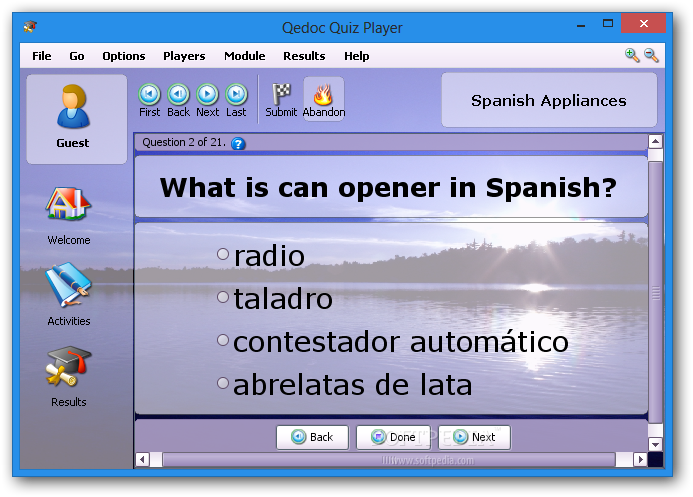Click horizontal scrollbar right arrow
Screen dimensions: 693x497
tap(640, 459)
